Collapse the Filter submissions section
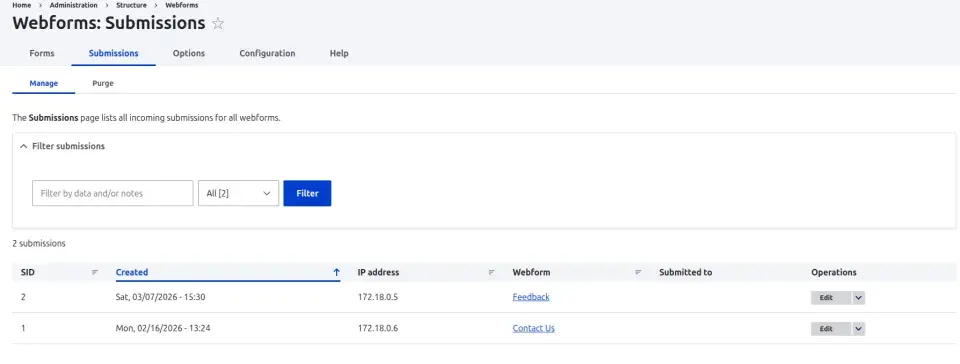Viewport: 960px width, 364px height. coord(62,146)
